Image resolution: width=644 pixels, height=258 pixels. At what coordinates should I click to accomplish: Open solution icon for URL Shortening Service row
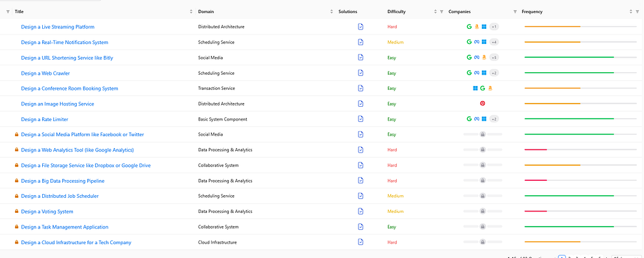click(x=360, y=58)
